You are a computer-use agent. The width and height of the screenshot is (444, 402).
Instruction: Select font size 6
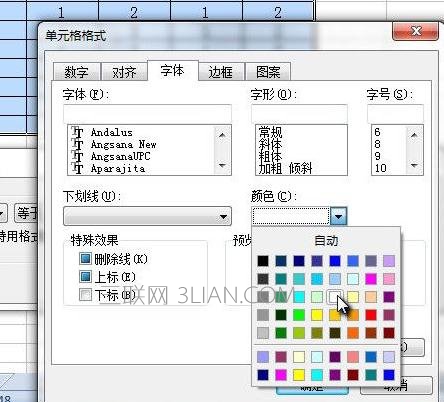pyautogui.click(x=377, y=132)
